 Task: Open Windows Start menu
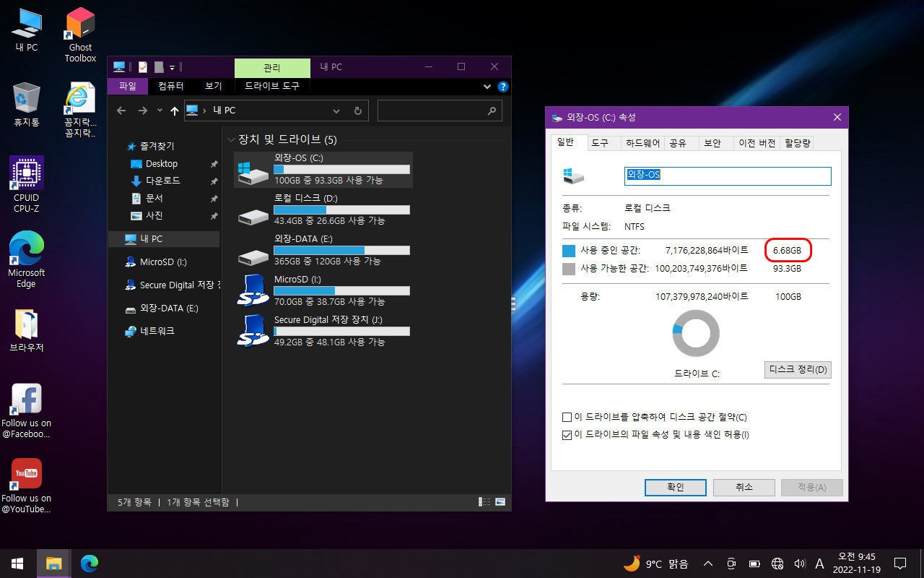17,564
